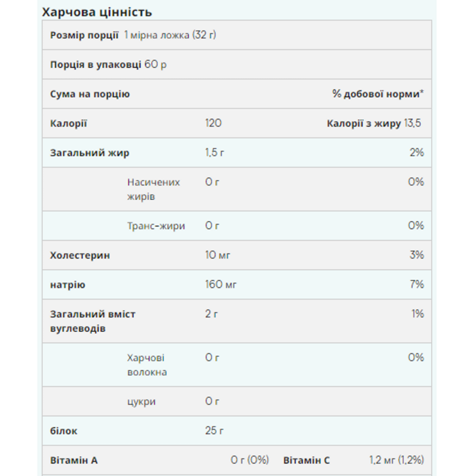476x476 pixels.
Task: Click the Сума на порцію header
Action: pyautogui.click(x=90, y=94)
